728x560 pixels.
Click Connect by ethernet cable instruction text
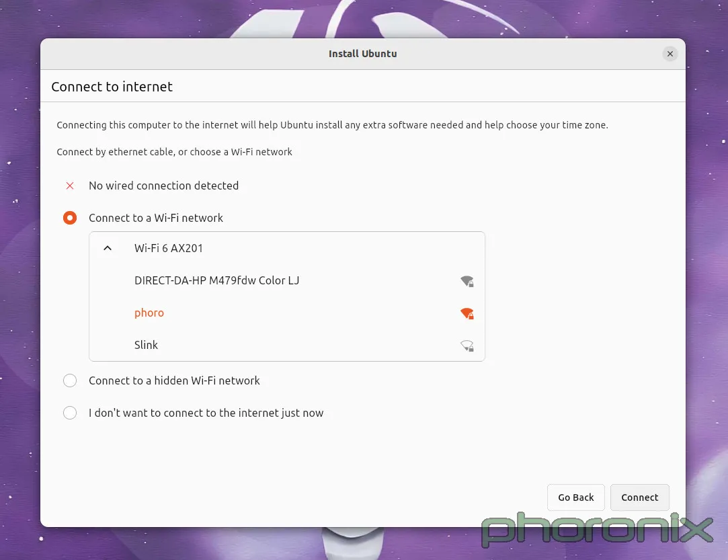[x=174, y=152]
